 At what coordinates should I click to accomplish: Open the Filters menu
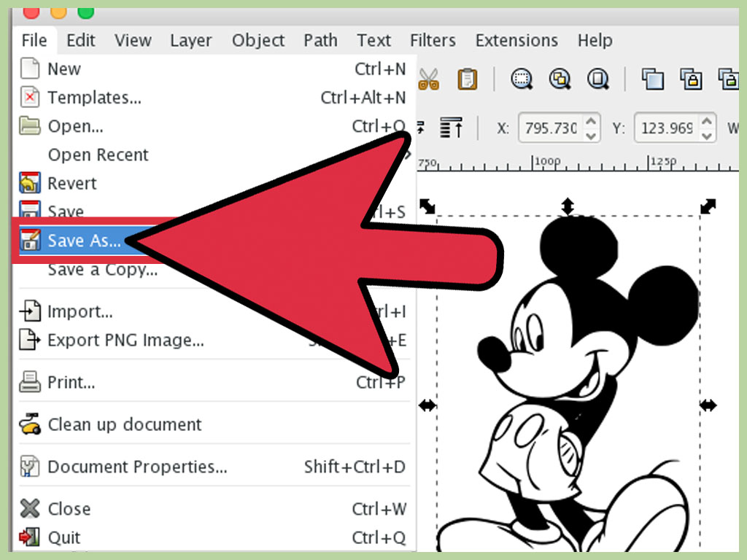(433, 41)
